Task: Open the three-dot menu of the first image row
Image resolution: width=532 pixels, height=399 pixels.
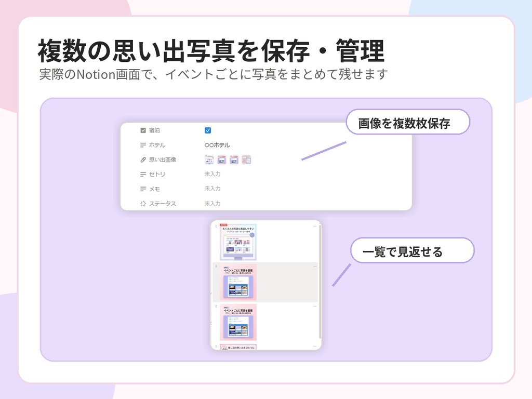Action: (315, 226)
